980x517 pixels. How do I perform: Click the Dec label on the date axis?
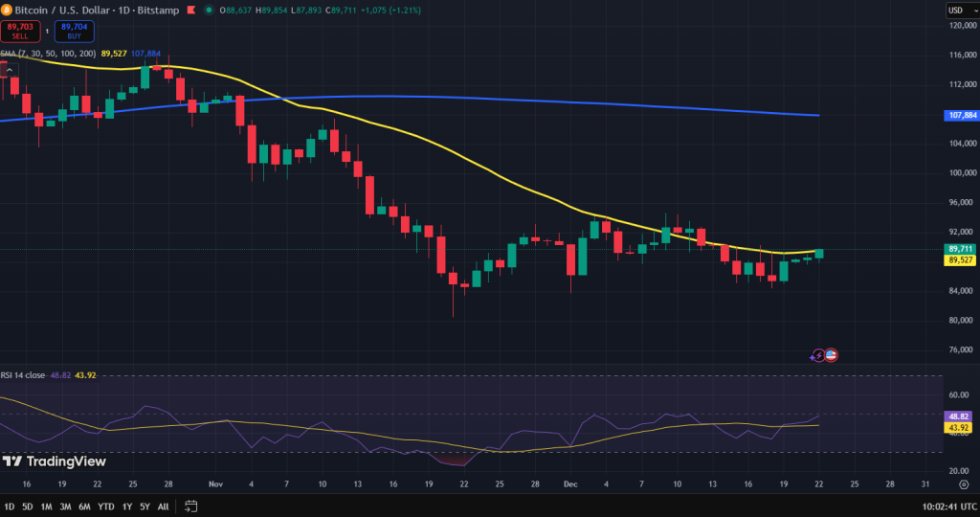pos(570,484)
